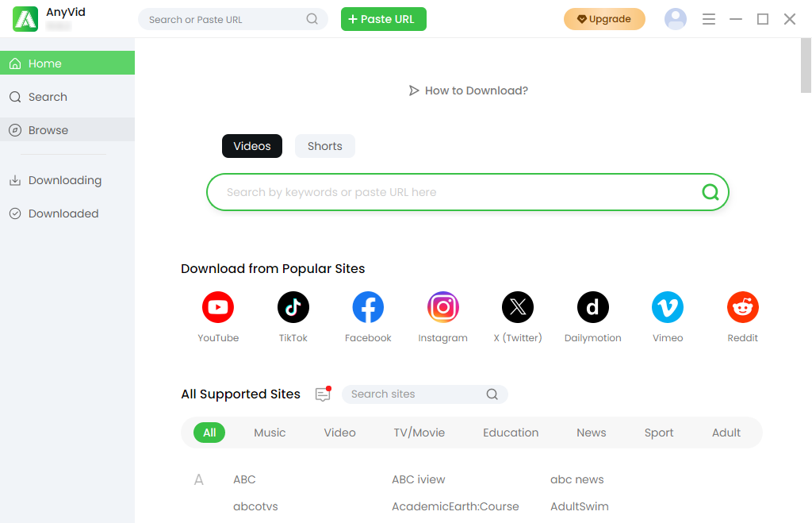
Task: Open the abc news site link
Action: (x=577, y=479)
